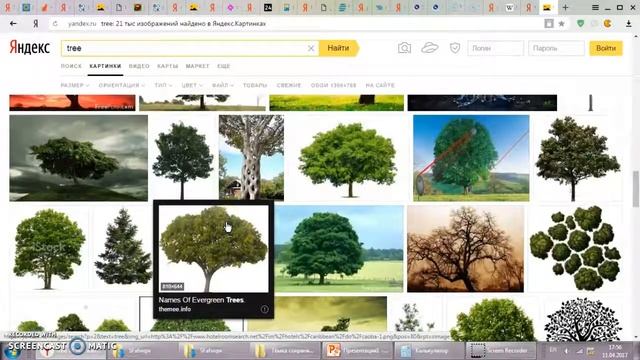Expand the Файл filter dropdown

point(222,85)
